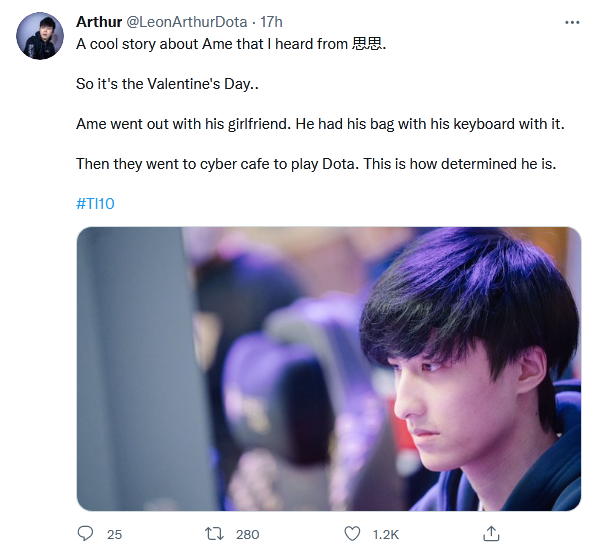Click the sentence about the cyber cafe
598x555 pixels.
coord(316,164)
